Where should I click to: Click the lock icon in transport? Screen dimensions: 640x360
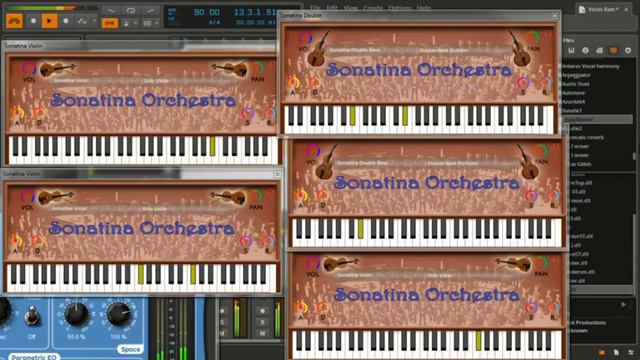tap(127, 24)
